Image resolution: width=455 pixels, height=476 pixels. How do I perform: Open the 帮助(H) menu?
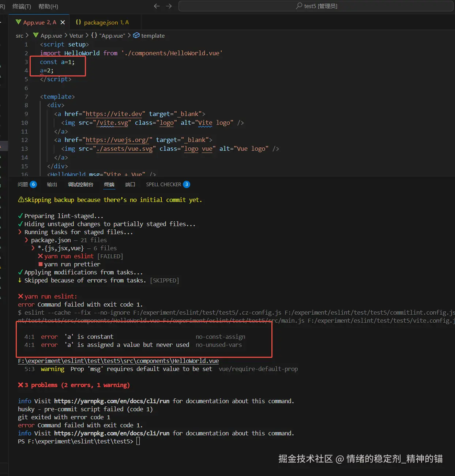click(x=48, y=6)
